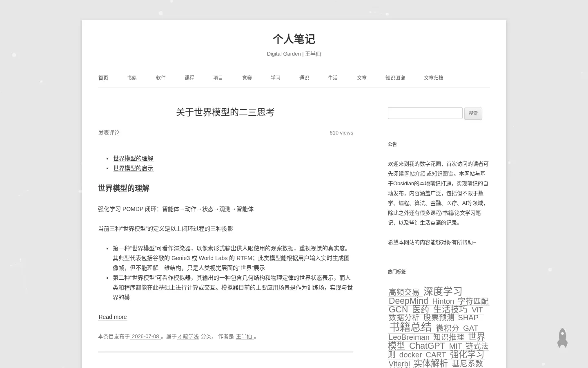Open the 知识图谱 link in the notice
Image resolution: width=588 pixels, height=368 pixels.
(443, 174)
